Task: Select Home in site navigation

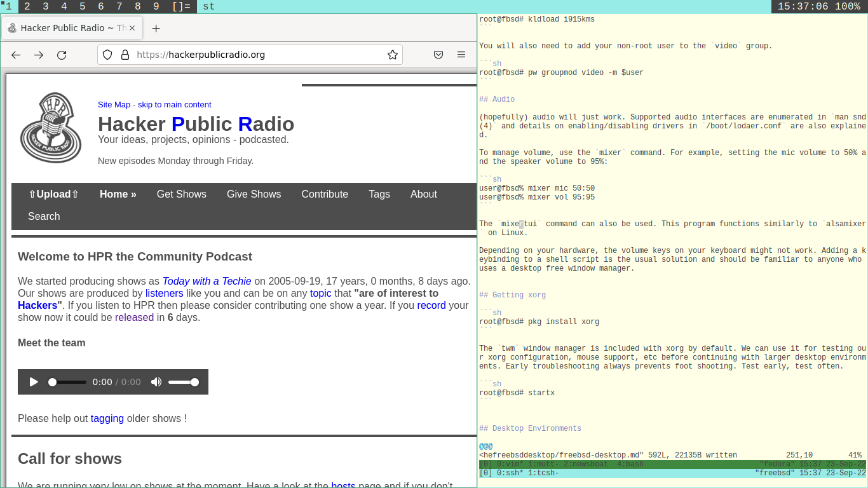Action: [118, 194]
